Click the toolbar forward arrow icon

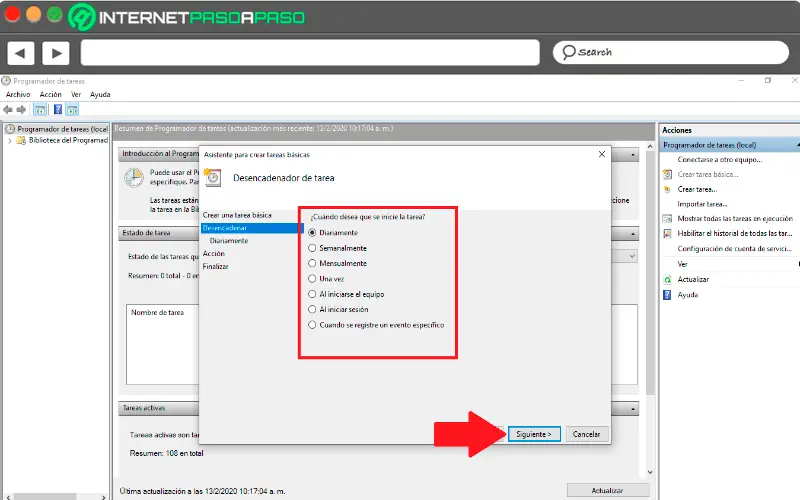click(x=21, y=109)
